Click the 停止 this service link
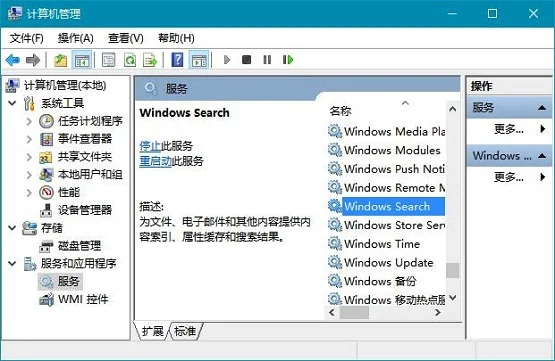 (150, 146)
